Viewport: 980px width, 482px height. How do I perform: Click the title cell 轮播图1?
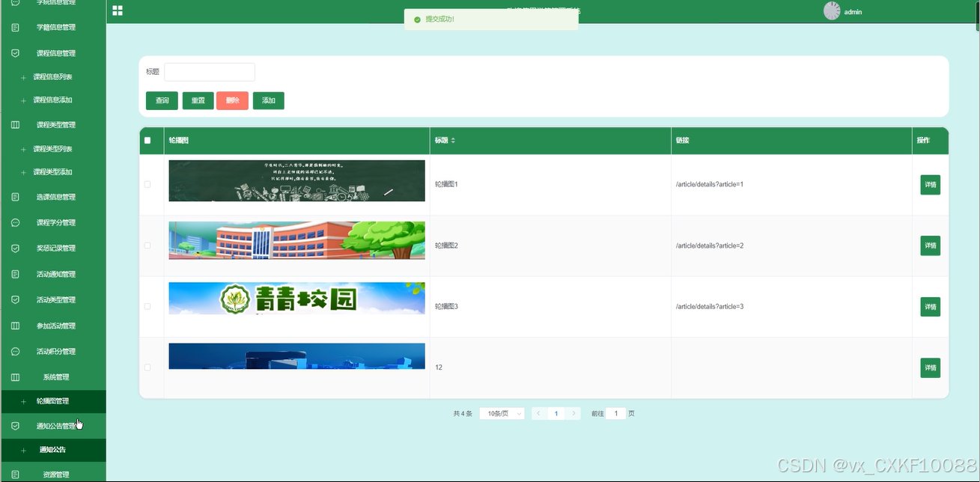446,184
